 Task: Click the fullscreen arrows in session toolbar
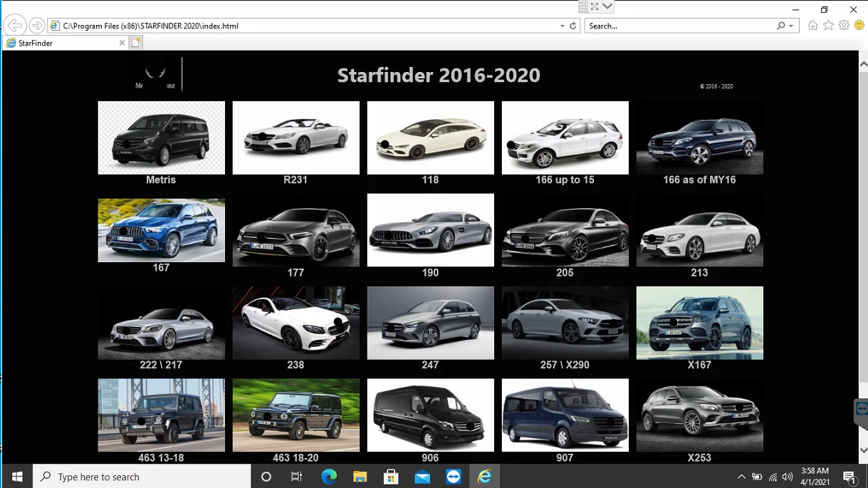pos(595,6)
